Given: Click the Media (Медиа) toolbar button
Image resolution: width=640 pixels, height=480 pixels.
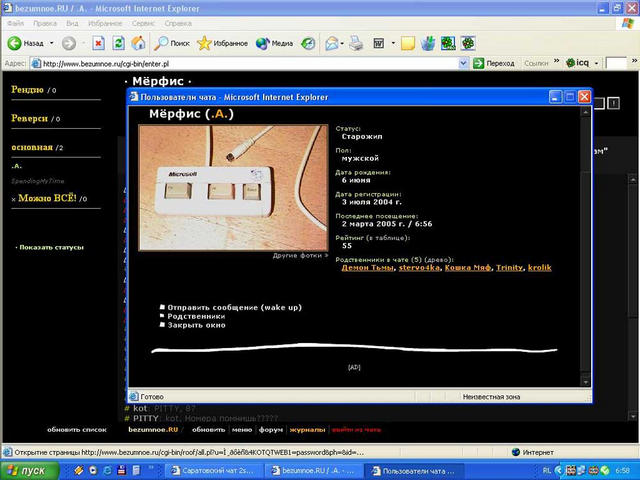Looking at the screenshot, I should click(274, 43).
